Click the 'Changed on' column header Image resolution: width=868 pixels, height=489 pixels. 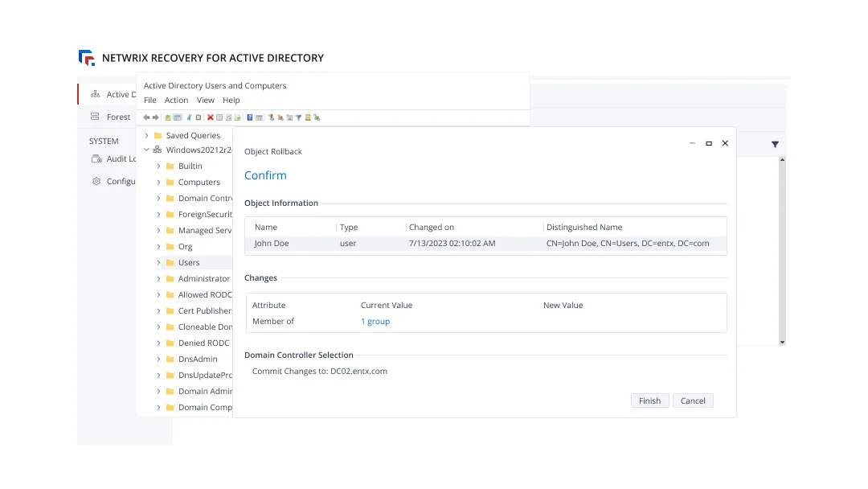click(432, 227)
